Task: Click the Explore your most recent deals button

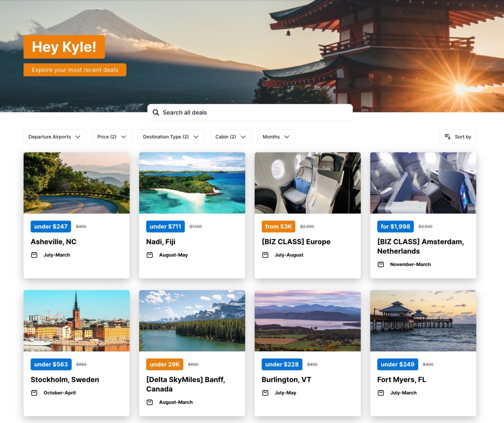Action: 75,70
